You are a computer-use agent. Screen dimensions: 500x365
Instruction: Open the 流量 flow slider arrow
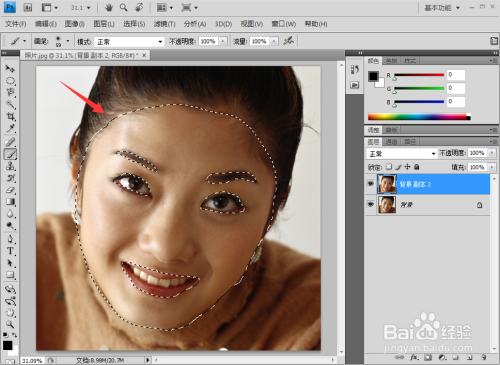274,41
